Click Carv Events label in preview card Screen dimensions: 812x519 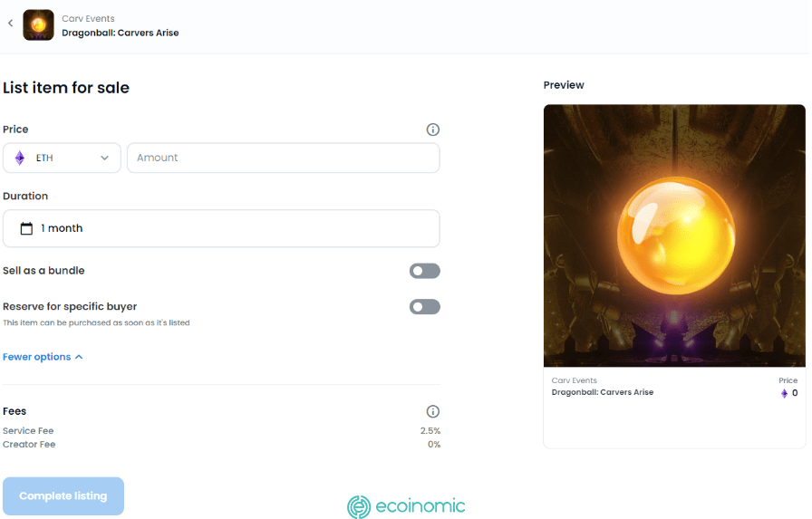pos(574,380)
